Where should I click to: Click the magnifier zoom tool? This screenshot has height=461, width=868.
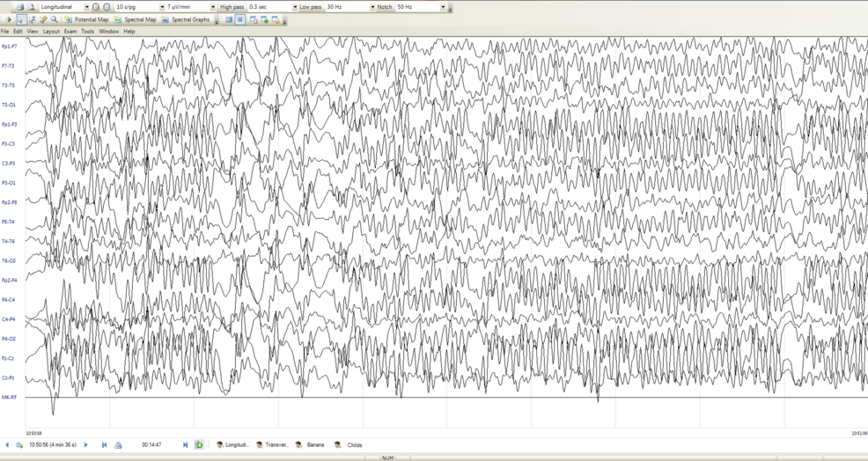(x=54, y=19)
